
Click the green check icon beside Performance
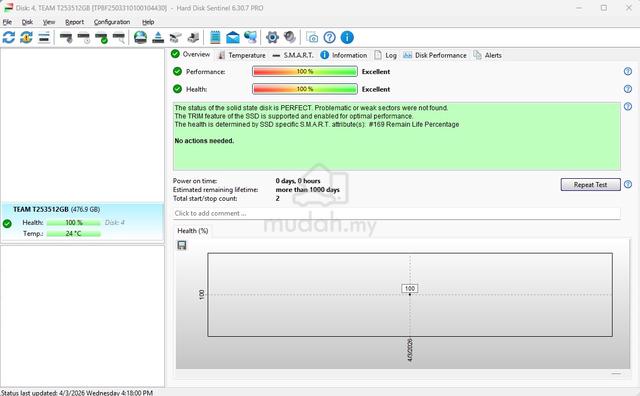tap(177, 71)
